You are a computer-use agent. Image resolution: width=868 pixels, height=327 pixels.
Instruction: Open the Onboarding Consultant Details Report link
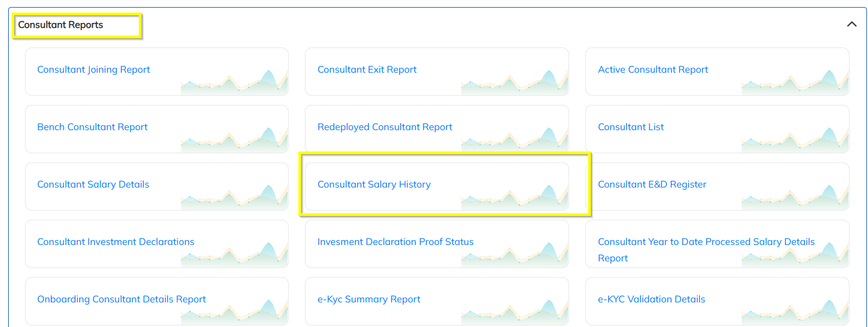point(121,299)
